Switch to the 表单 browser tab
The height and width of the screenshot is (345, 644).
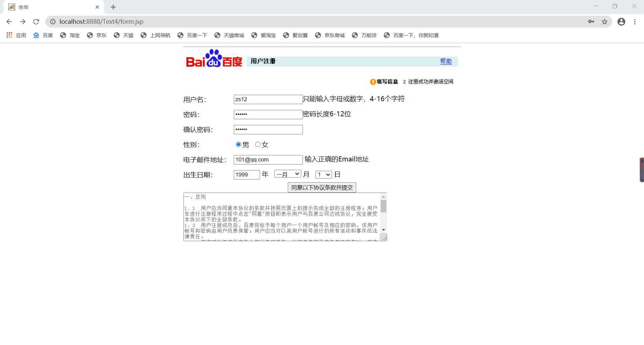50,7
